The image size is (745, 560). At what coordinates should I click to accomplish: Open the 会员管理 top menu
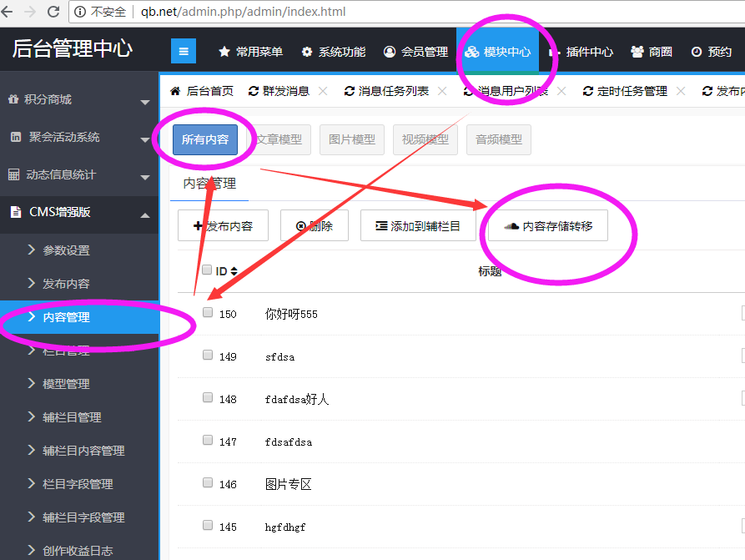(x=415, y=52)
